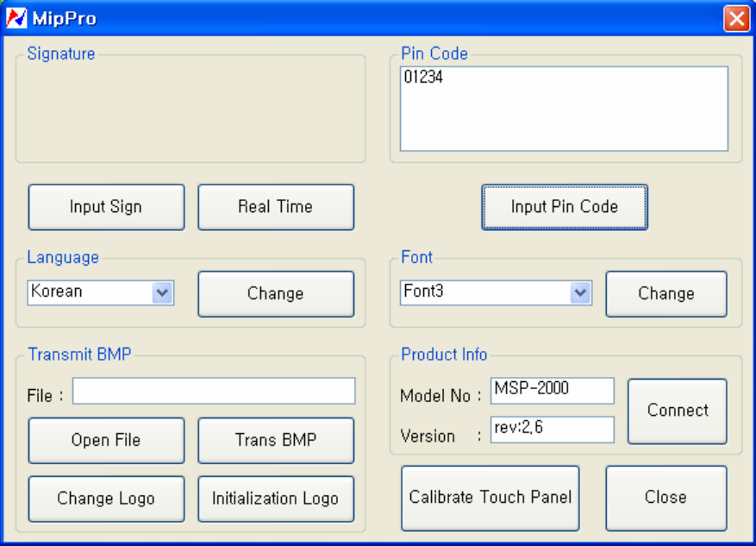Viewport: 756px width, 546px height.
Task: Click the MipPro title bar app icon
Action: coord(16,18)
